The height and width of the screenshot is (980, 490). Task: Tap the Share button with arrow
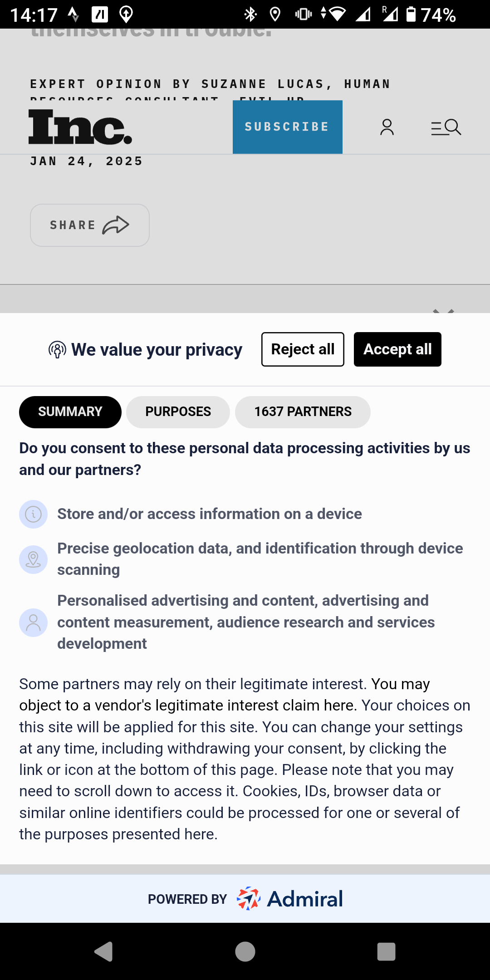[x=90, y=225]
